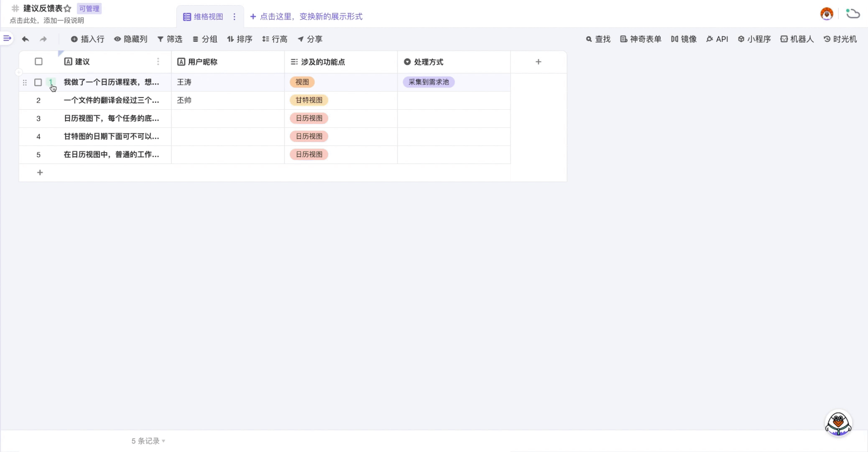Star the 建议反馈表 datasheet
This screenshot has width=868, height=452.
[x=68, y=8]
